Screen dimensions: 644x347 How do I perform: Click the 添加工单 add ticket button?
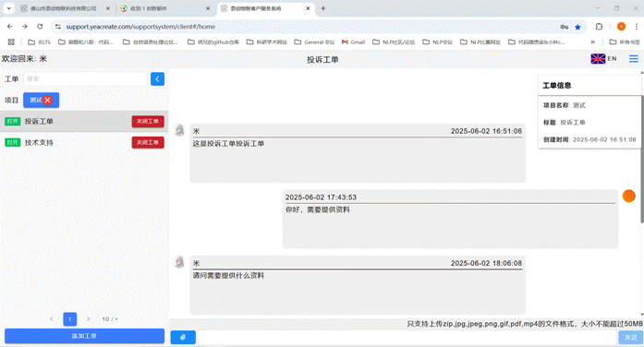pyautogui.click(x=84, y=336)
